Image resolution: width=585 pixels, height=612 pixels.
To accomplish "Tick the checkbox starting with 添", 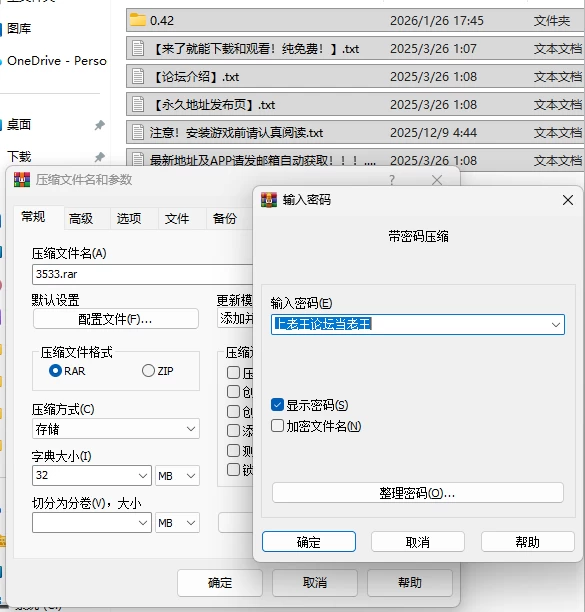I will pyautogui.click(x=233, y=431).
